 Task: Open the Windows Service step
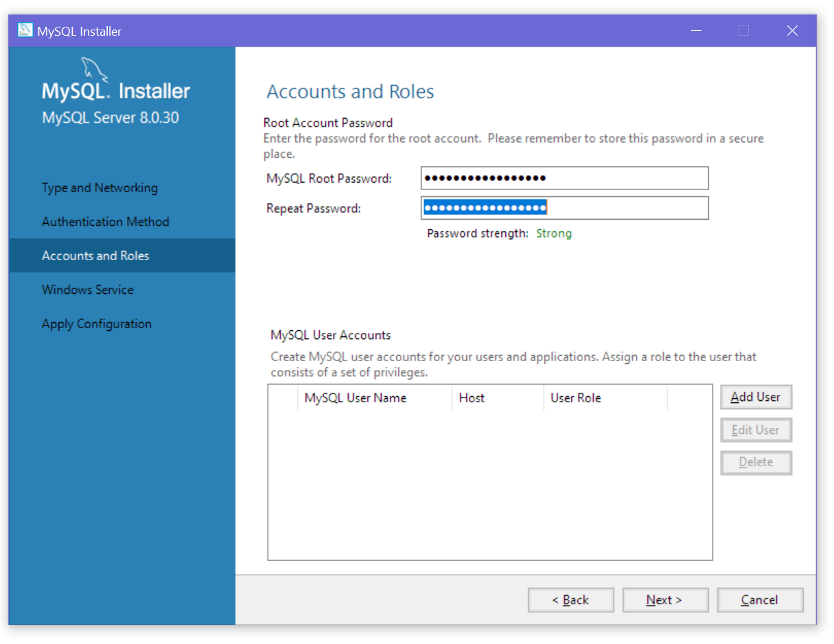click(x=87, y=290)
